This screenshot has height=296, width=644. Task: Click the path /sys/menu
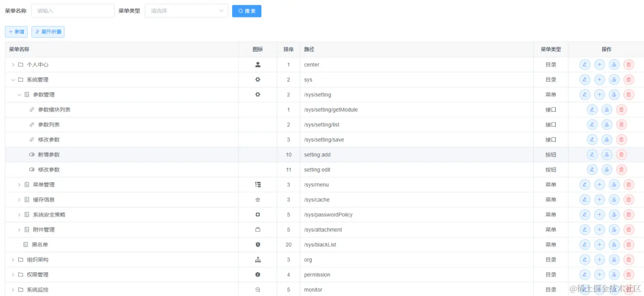[316, 184]
